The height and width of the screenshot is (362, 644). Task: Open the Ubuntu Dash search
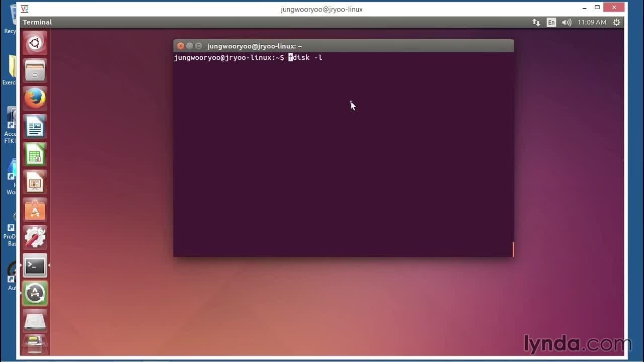35,43
